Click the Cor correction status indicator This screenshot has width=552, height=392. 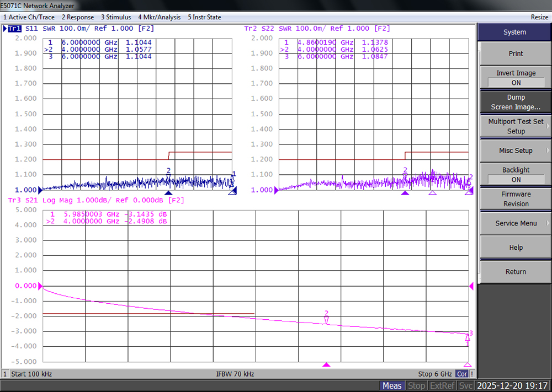coord(461,374)
